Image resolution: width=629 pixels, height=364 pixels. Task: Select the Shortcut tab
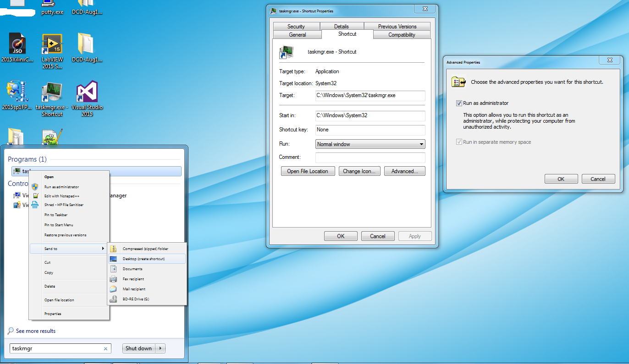(348, 34)
